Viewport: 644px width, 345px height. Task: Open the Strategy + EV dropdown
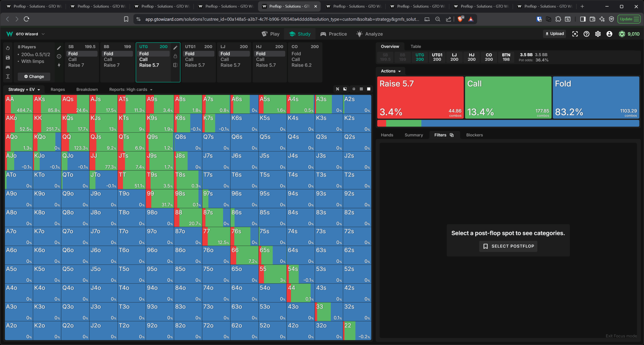tap(24, 89)
